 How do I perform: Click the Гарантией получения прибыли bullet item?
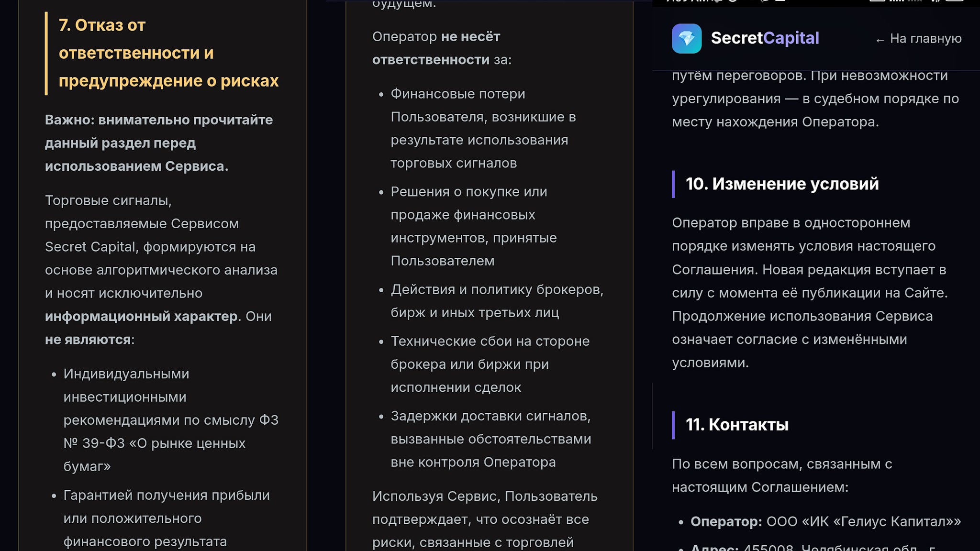166,518
